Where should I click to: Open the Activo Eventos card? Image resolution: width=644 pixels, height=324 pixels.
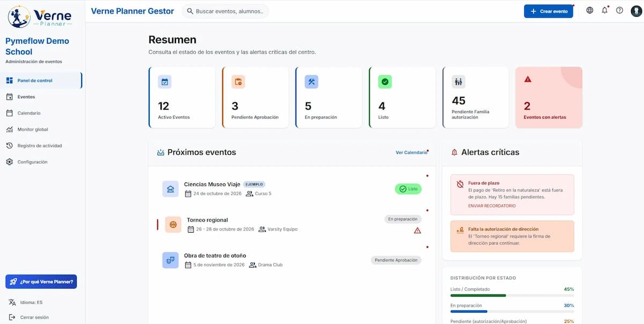182,97
